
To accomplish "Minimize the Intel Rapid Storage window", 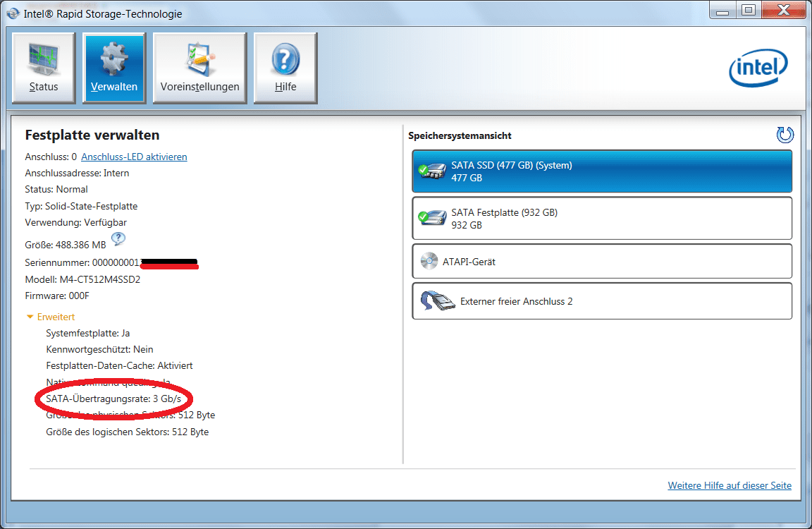I will click(x=722, y=11).
